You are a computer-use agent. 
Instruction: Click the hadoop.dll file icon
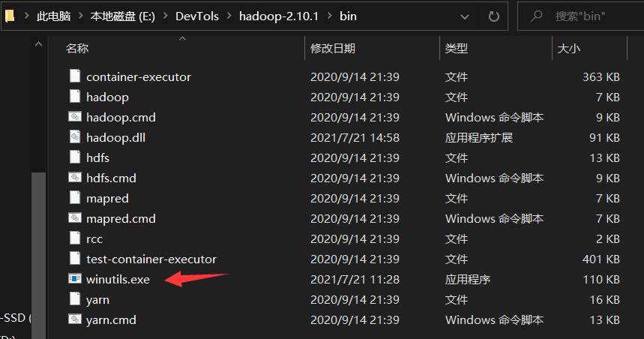74,137
